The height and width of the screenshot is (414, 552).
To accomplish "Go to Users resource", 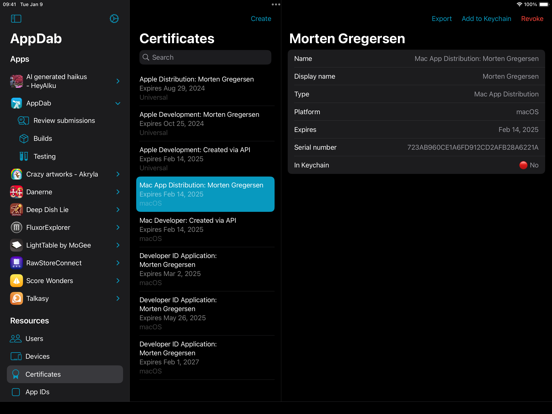I will [x=34, y=339].
